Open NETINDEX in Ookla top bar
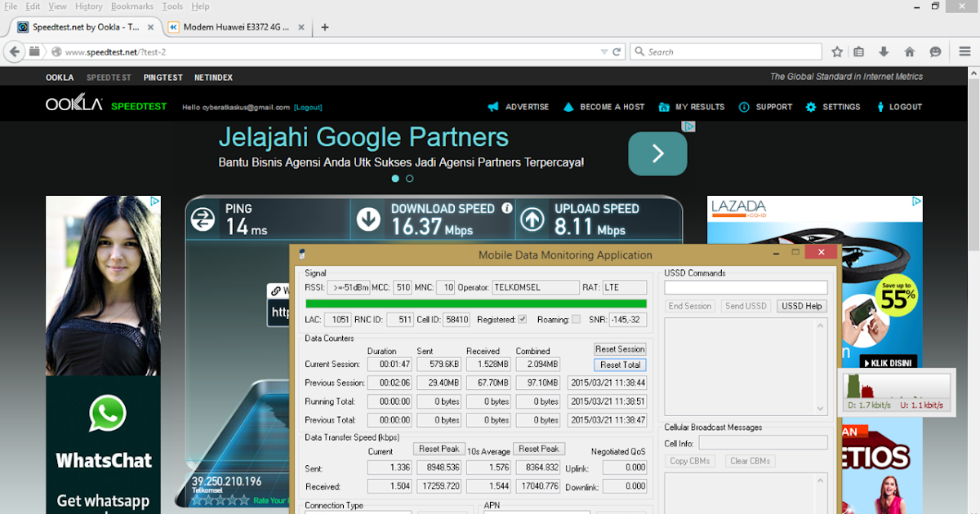This screenshot has width=980, height=514. tap(213, 78)
